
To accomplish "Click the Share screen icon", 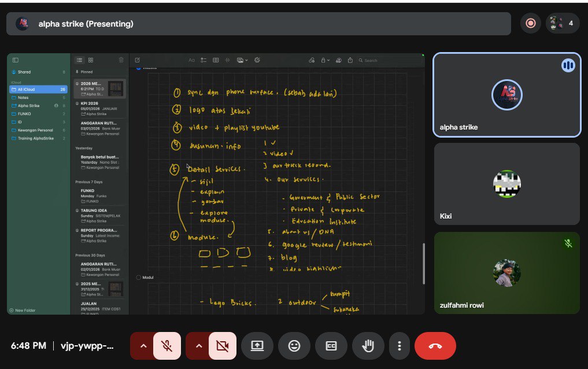I will click(x=257, y=346).
